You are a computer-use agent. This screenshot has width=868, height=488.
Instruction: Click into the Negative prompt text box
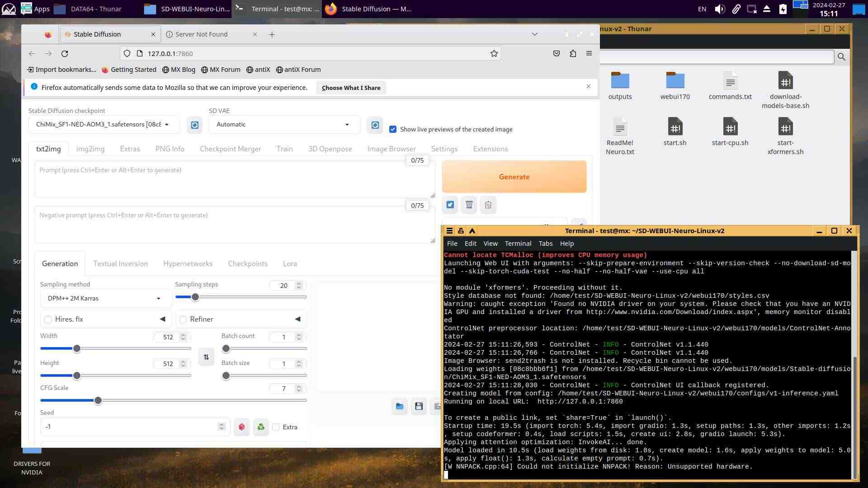pyautogui.click(x=234, y=225)
